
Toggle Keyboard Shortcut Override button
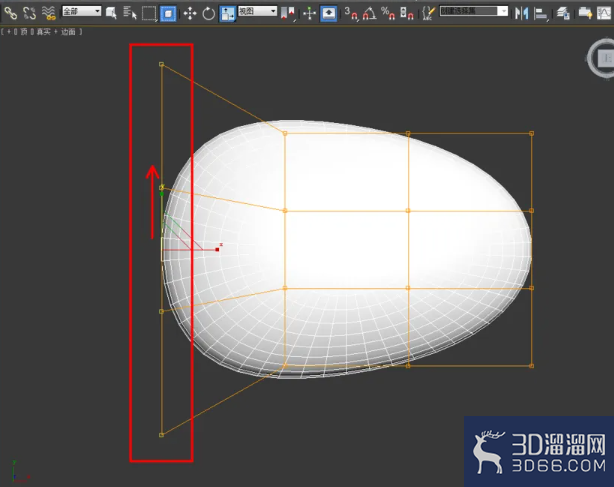[x=329, y=14]
